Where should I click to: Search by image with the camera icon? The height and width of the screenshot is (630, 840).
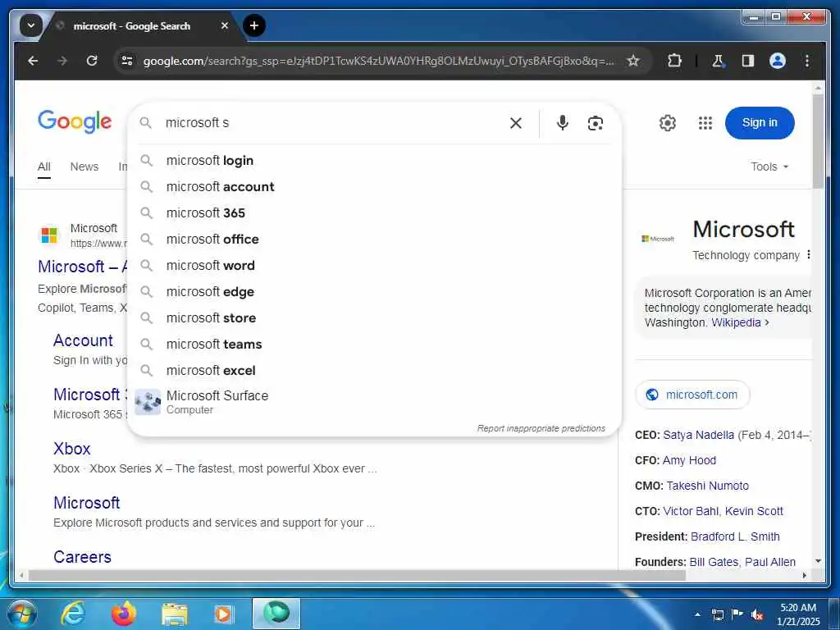(596, 123)
